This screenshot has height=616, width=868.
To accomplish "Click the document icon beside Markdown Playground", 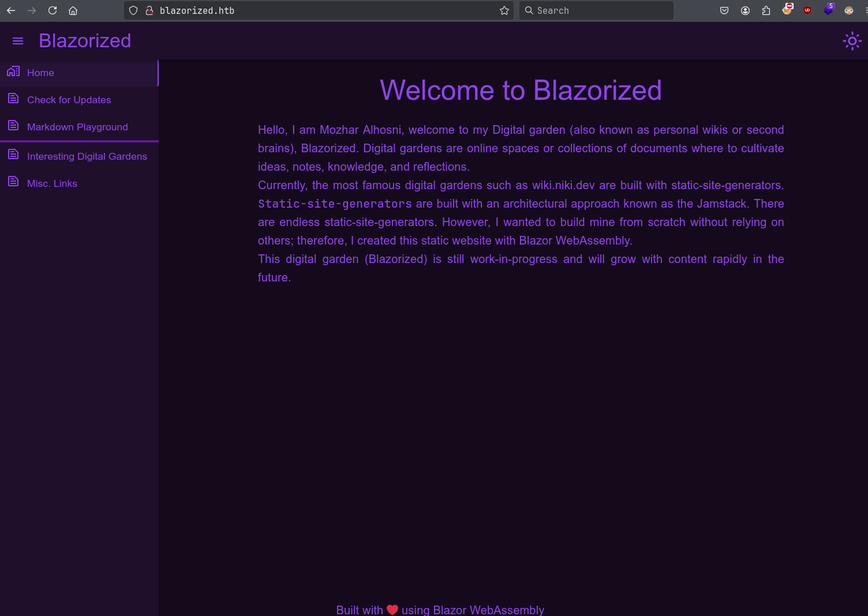I will click(x=13, y=126).
